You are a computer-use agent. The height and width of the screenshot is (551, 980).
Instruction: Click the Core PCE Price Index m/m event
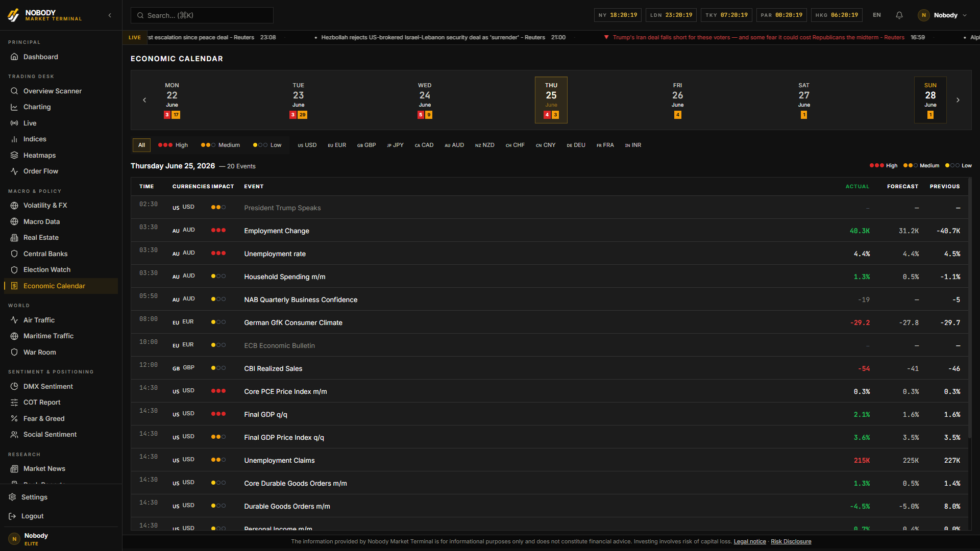(550, 391)
